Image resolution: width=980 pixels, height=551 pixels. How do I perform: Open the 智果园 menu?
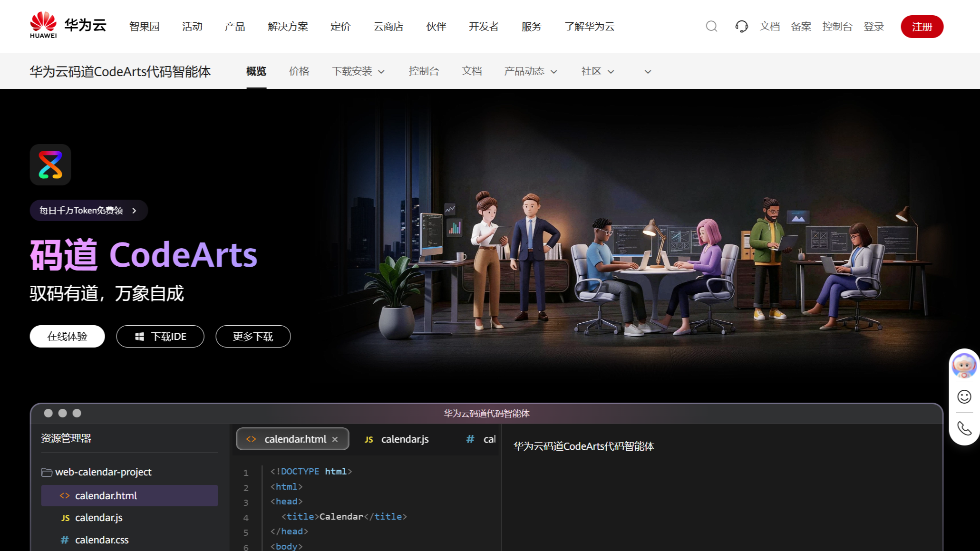[145, 27]
